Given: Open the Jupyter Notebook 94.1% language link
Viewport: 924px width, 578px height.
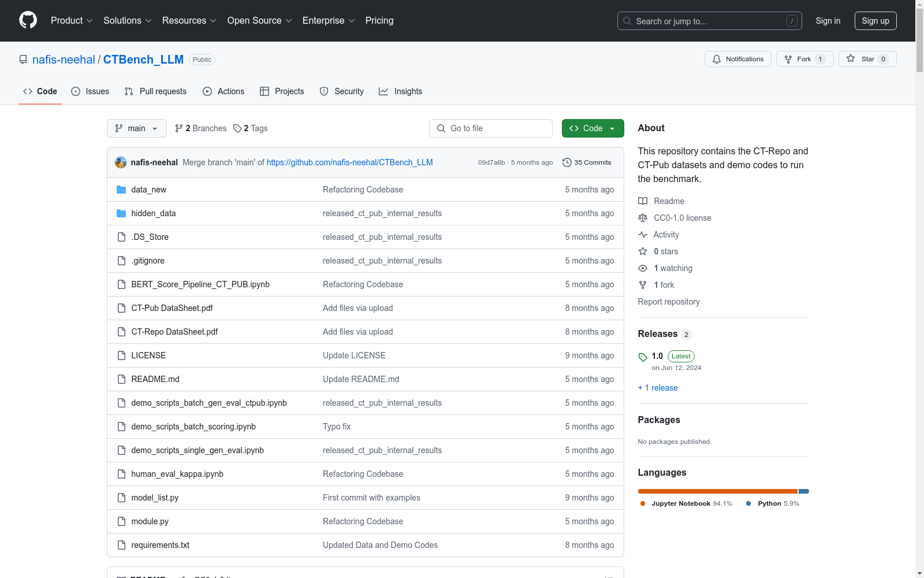Looking at the screenshot, I should click(x=686, y=503).
